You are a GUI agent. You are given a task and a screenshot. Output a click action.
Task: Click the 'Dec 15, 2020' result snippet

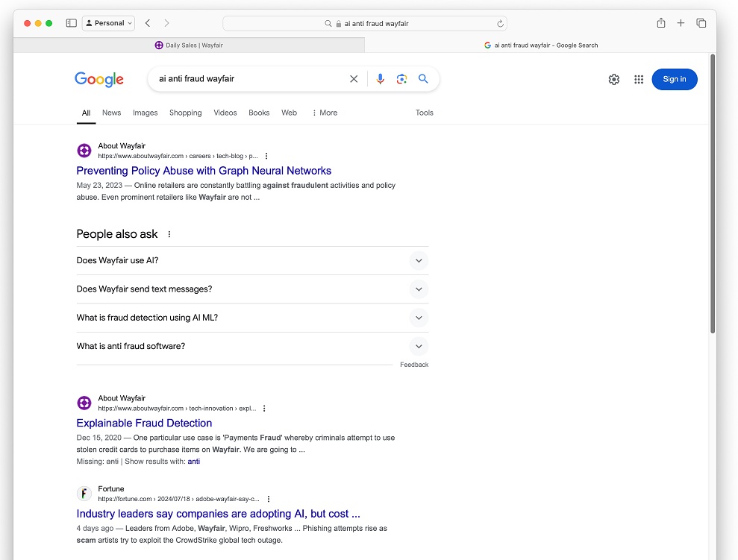(235, 444)
